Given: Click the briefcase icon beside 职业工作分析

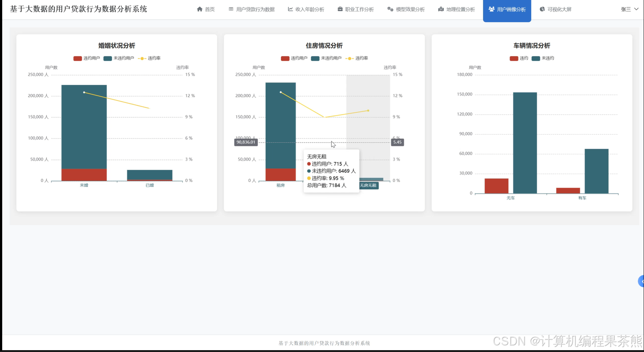Looking at the screenshot, I should (x=340, y=9).
